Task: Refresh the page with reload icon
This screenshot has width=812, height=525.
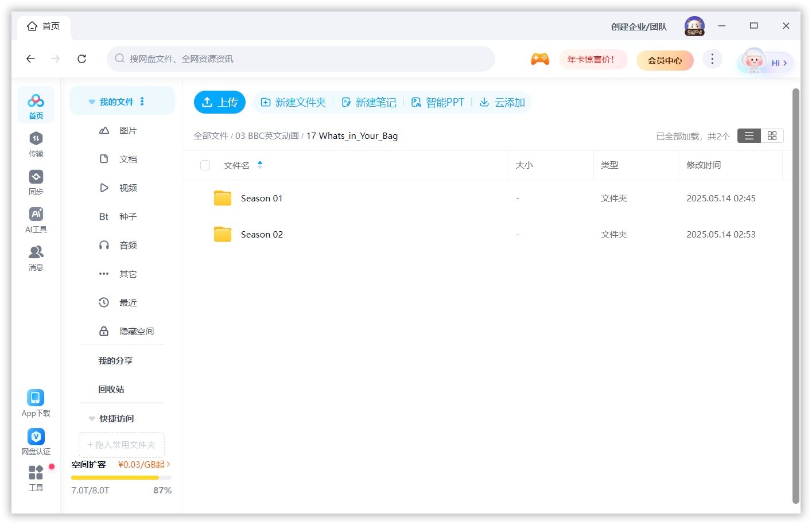Action: click(82, 59)
